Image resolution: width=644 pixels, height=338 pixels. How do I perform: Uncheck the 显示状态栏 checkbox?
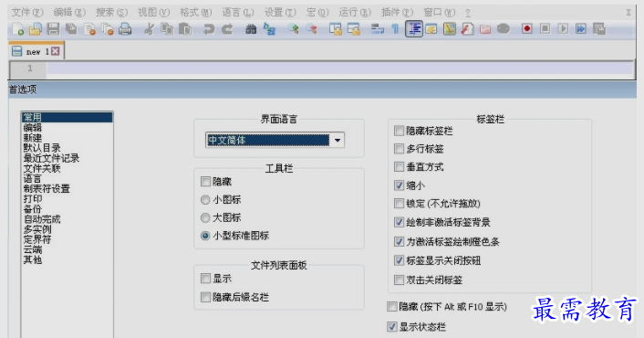[x=392, y=326]
